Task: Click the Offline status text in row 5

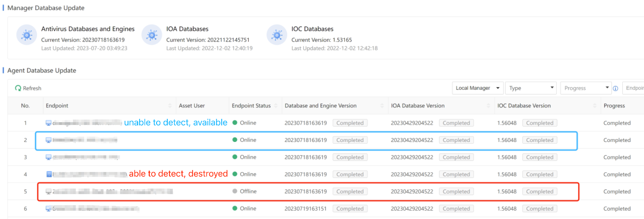Action: coord(248,191)
